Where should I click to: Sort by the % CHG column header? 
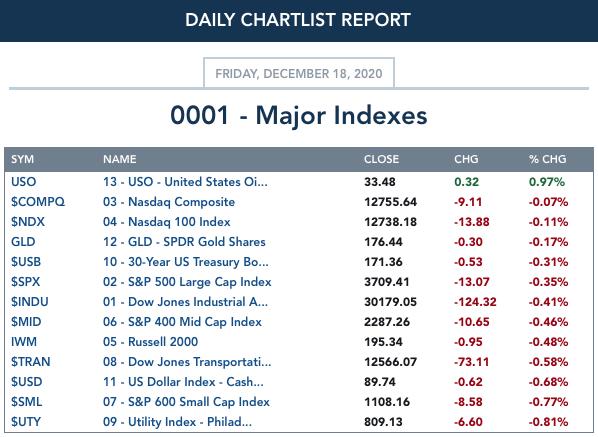click(547, 159)
